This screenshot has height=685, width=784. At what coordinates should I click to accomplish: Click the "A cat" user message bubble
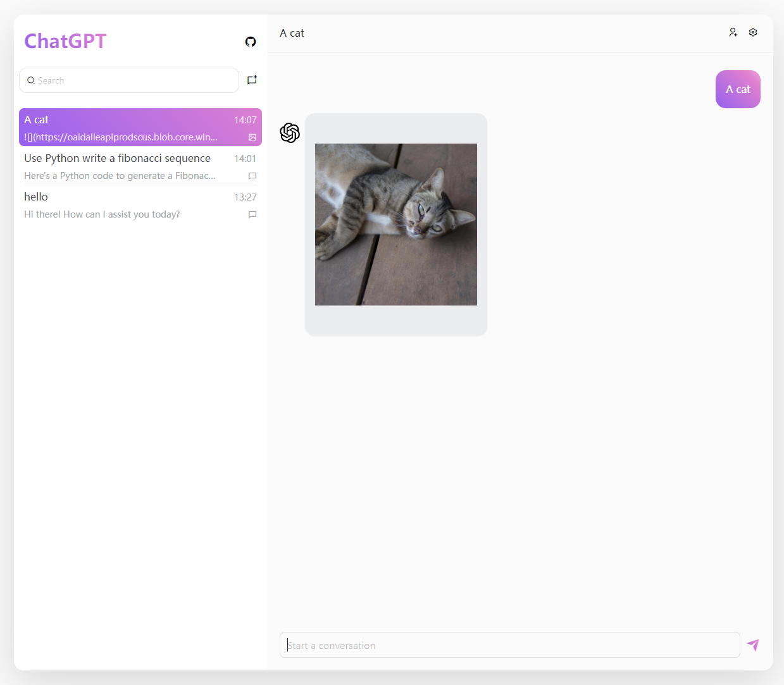[x=738, y=89]
